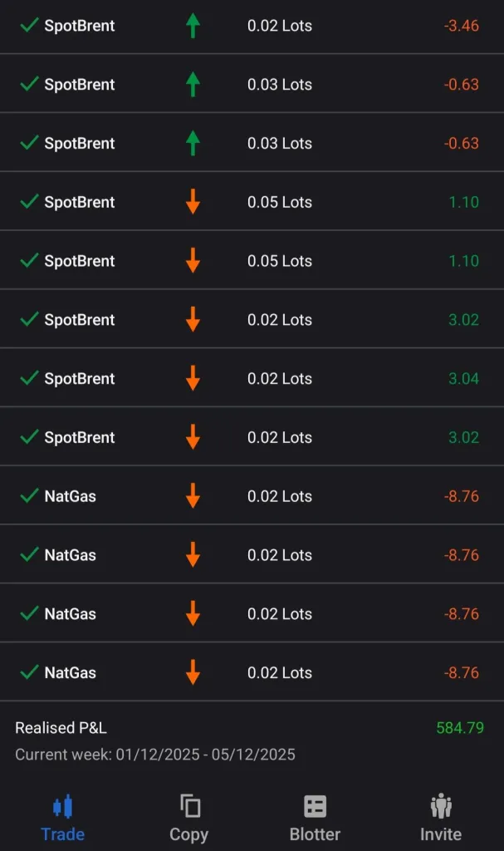Screen dimensions: 504x851
Task: Click down arrow on the last NatGas trade
Action: [x=193, y=672]
